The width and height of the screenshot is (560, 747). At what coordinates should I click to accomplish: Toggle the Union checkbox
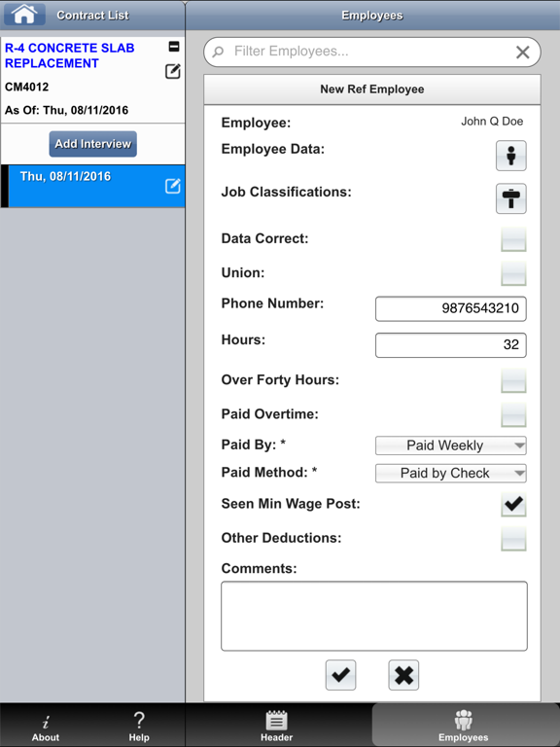tap(513, 273)
